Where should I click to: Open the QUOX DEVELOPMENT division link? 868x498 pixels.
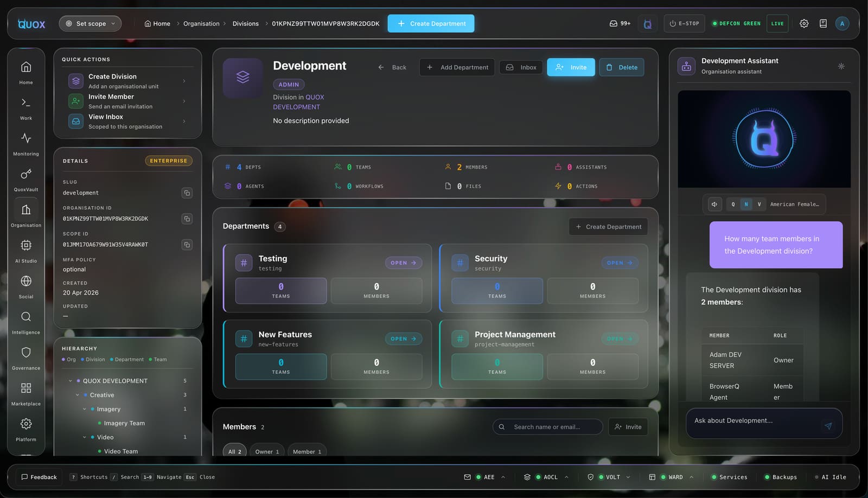coord(298,102)
